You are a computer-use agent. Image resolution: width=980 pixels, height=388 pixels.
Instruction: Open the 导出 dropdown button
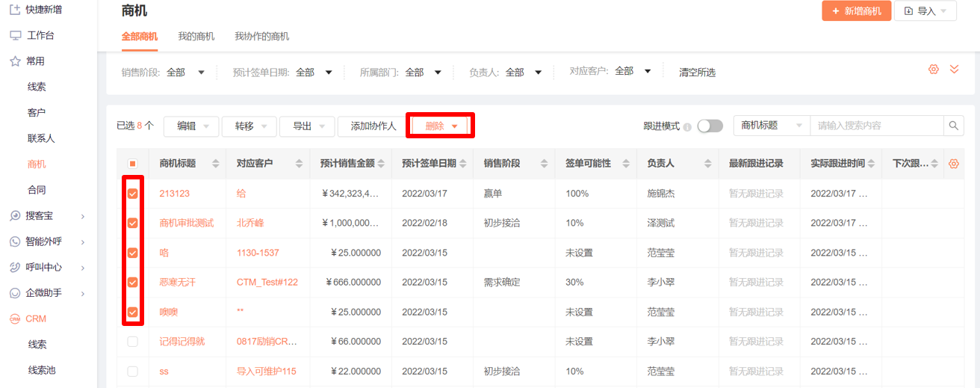[x=307, y=126]
